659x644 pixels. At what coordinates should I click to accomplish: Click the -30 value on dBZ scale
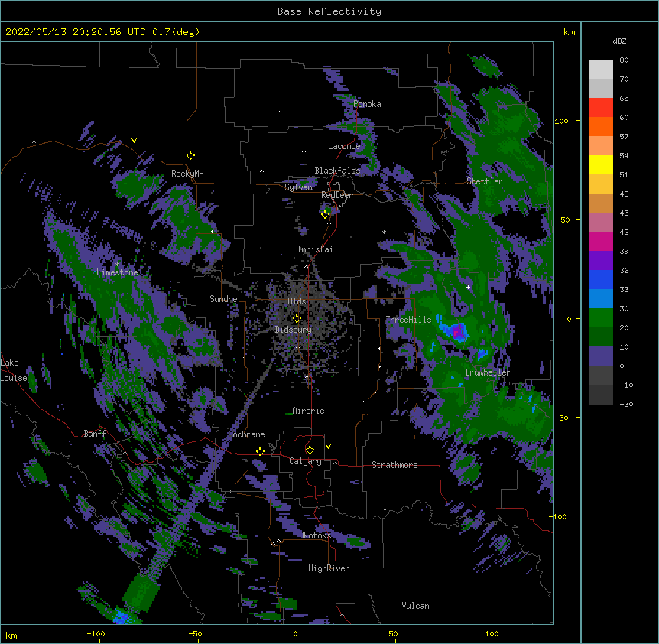point(626,404)
